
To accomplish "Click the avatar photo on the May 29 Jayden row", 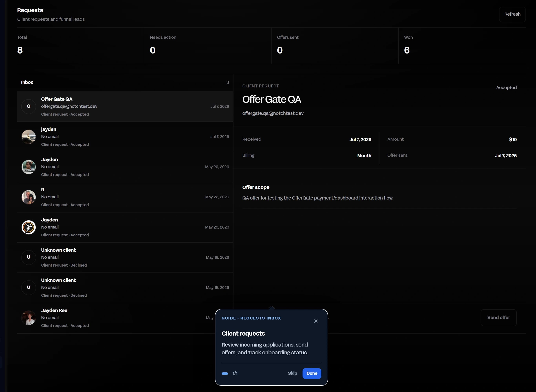I will [x=28, y=167].
